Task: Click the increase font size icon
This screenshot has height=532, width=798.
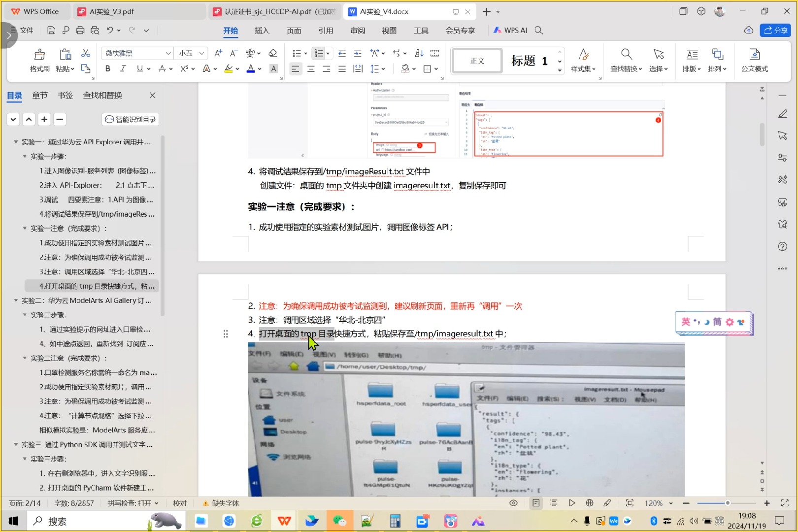Action: tap(218, 53)
